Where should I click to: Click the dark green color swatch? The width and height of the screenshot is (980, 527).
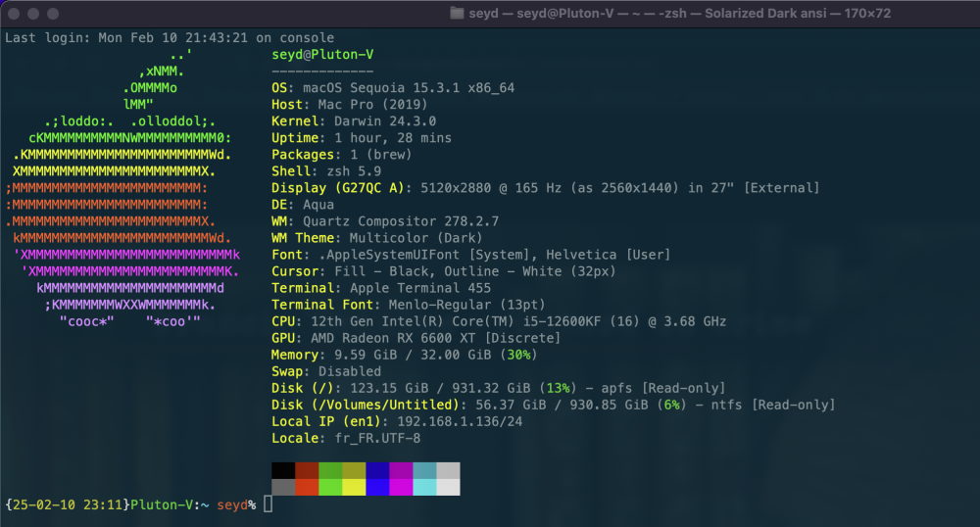click(x=330, y=470)
